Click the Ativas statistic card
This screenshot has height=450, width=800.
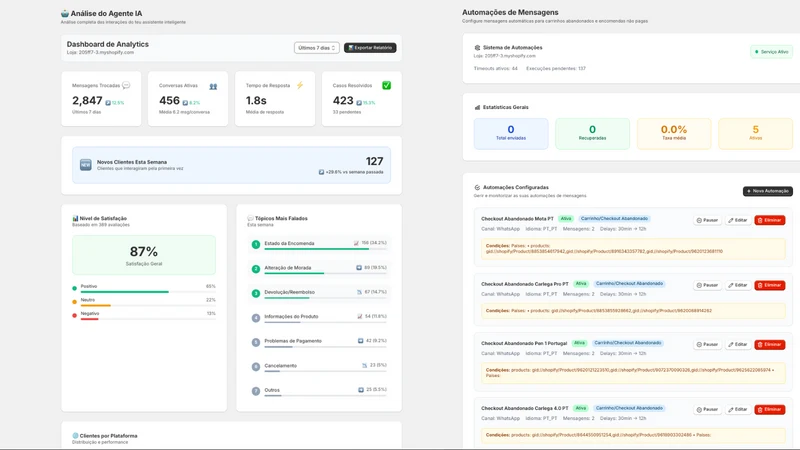tap(756, 134)
